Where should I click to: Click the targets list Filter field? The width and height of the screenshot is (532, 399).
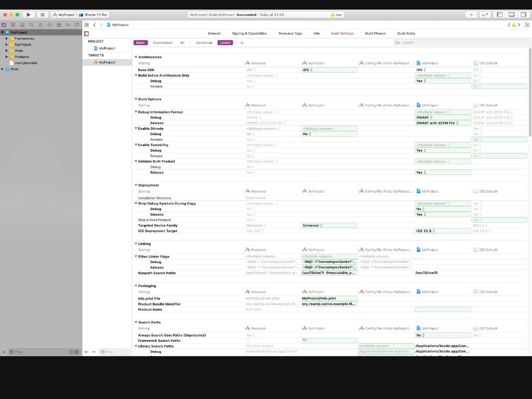[x=115, y=352]
